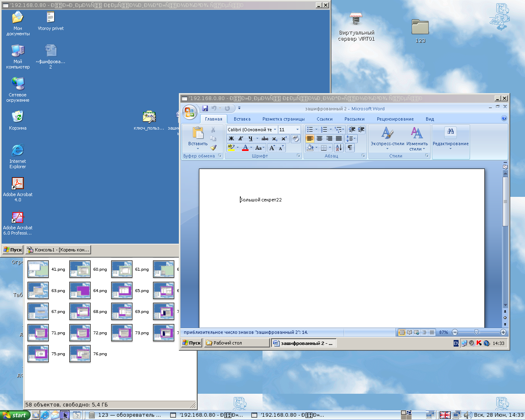525x420 pixels.
Task: Open the round Office button menu
Action: tap(189, 112)
